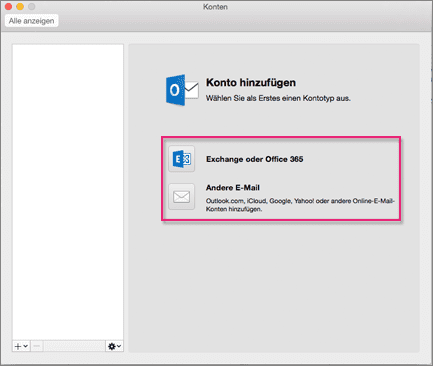433x366 pixels.
Task: Choose the Andere E-Mail label
Action: coord(233,188)
